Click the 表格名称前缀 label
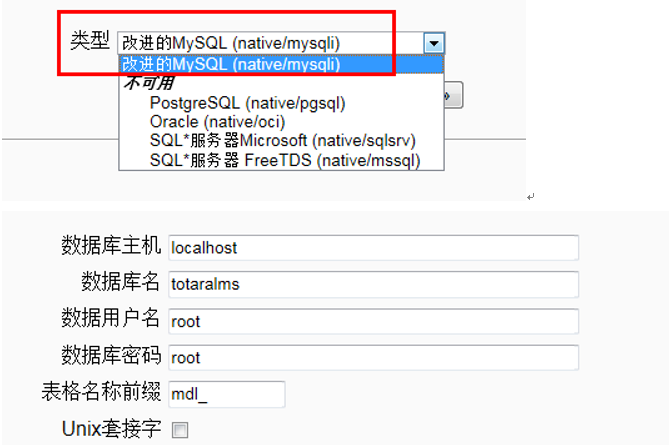This screenshot has height=445, width=669. point(101,391)
